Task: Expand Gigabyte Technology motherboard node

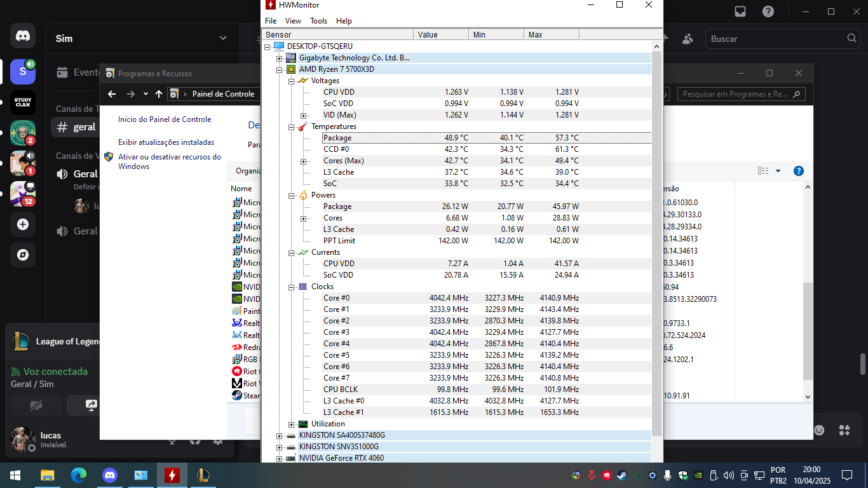Action: click(x=279, y=58)
